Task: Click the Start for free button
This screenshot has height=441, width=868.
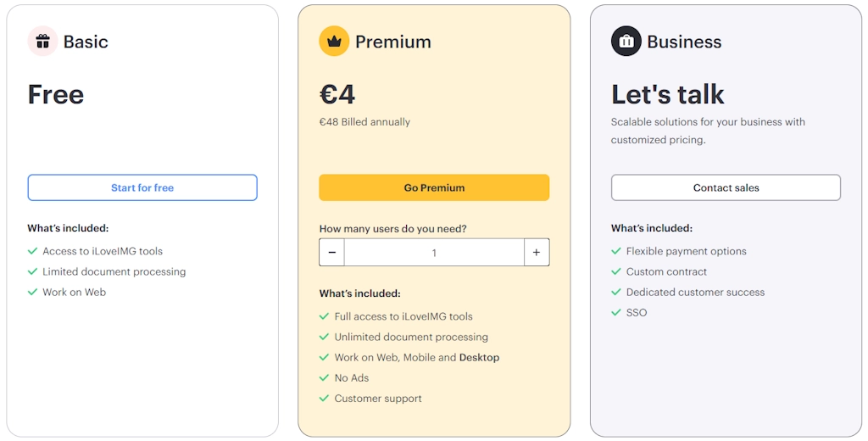Action: pos(142,187)
